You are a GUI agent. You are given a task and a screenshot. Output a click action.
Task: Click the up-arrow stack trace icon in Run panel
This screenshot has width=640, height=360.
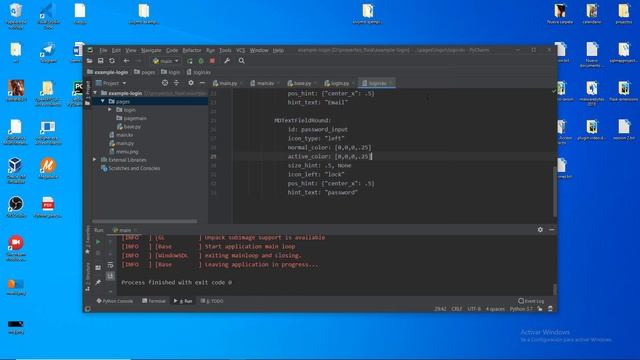pyautogui.click(x=110, y=242)
